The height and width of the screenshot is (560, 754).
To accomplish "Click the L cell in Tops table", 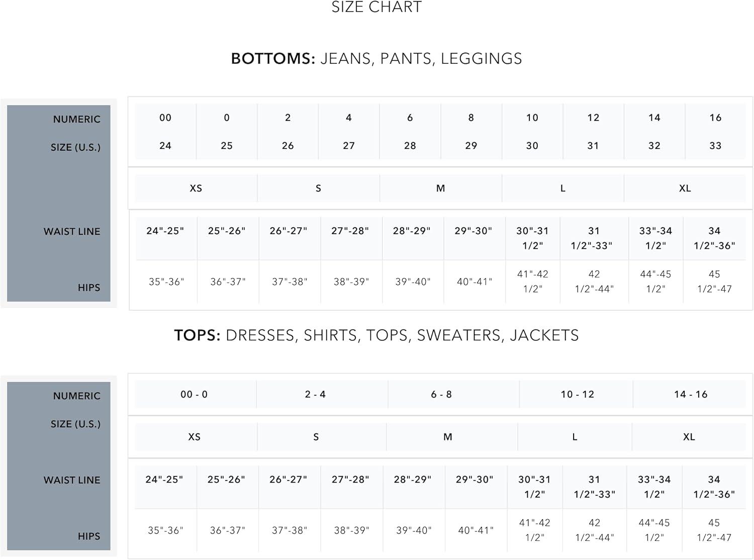I will [575, 437].
